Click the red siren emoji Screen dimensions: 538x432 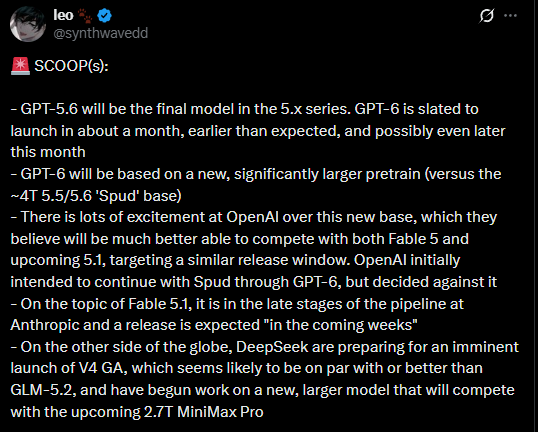tap(20, 66)
